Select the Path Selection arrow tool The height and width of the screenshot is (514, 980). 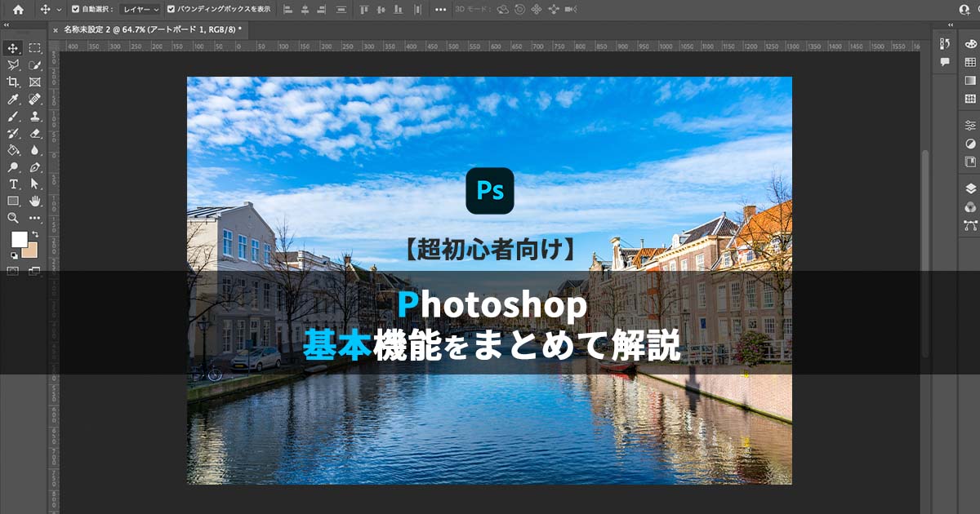pyautogui.click(x=35, y=184)
